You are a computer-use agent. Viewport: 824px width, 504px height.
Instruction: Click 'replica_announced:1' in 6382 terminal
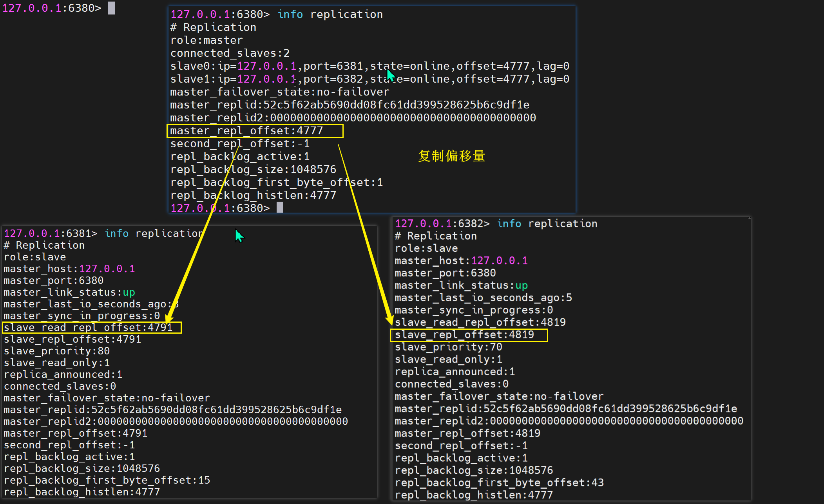pos(455,372)
